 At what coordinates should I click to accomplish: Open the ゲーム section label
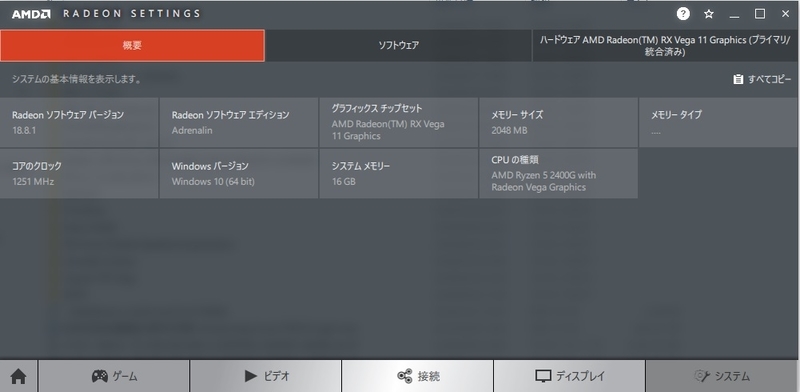coord(125,376)
